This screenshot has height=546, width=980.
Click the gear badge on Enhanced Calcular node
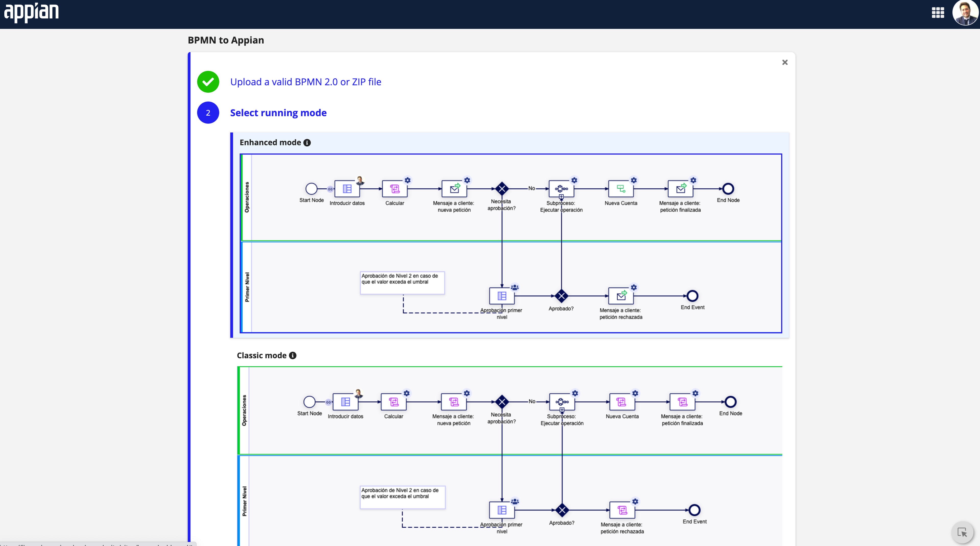pos(408,180)
